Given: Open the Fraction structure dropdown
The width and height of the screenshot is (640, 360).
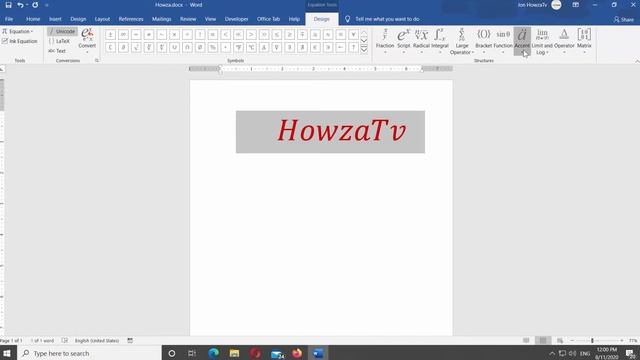Looking at the screenshot, I should (x=385, y=41).
